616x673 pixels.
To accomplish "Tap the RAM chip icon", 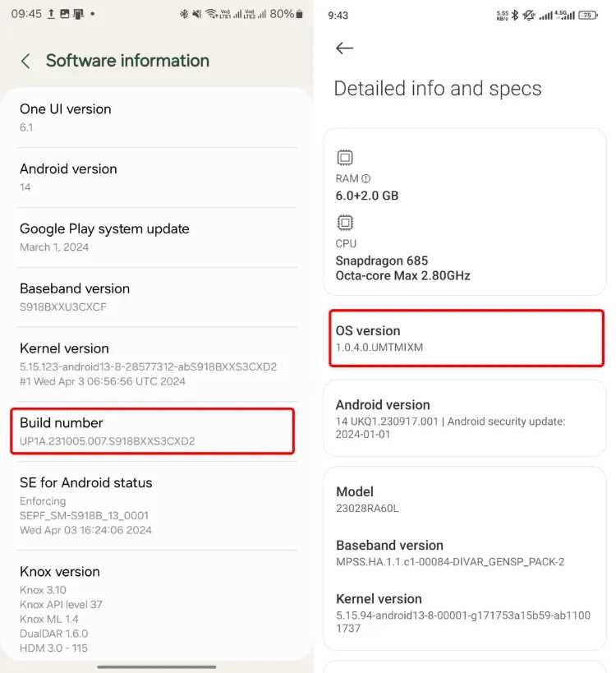I will [345, 158].
